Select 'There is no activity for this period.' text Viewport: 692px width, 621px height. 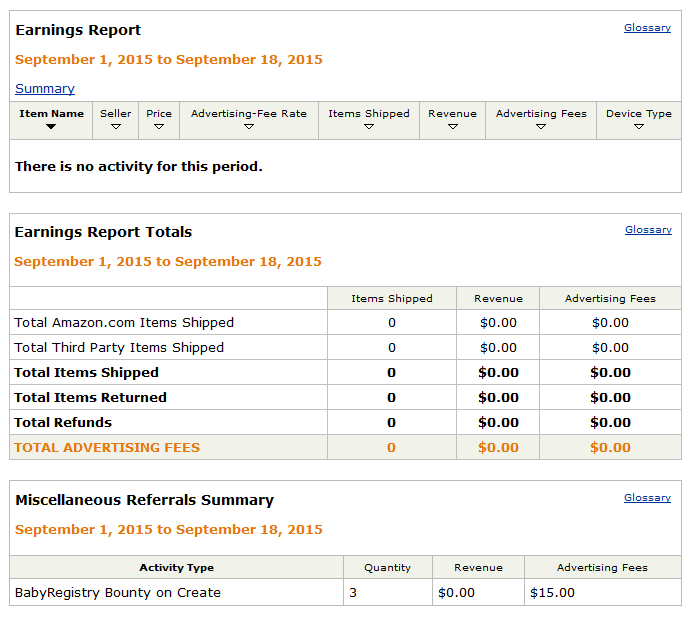pyautogui.click(x=139, y=166)
